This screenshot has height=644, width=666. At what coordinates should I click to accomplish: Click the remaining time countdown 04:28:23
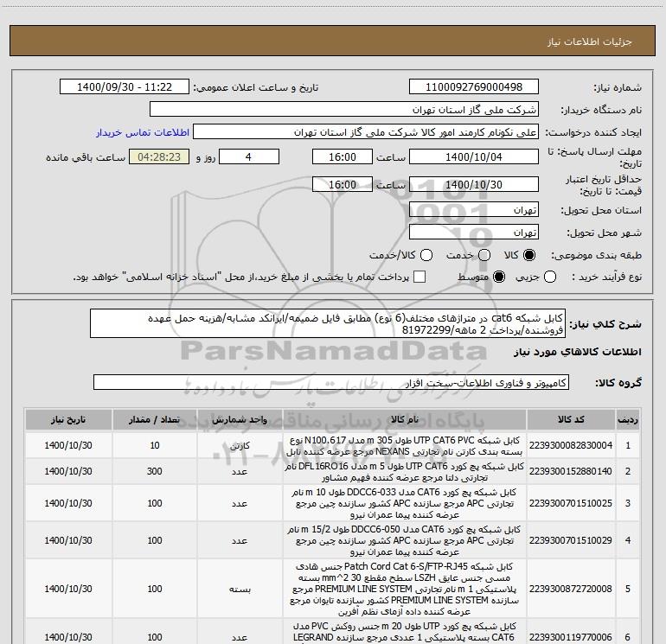[159, 156]
